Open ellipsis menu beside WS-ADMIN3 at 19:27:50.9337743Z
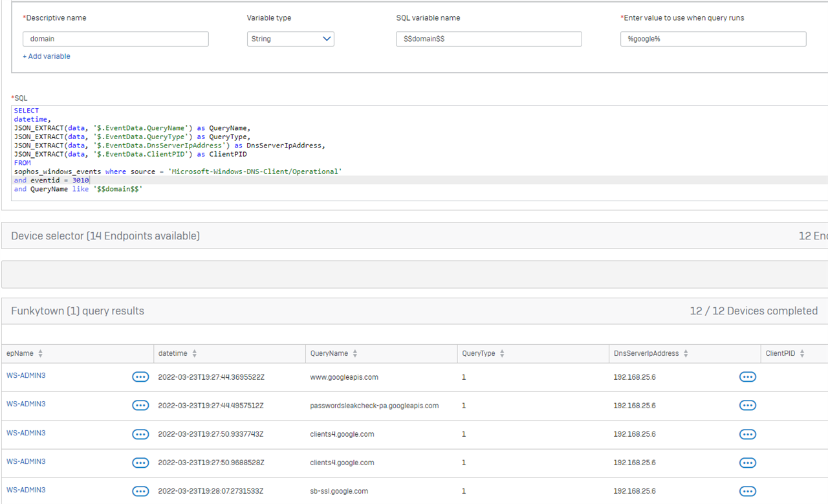 click(x=140, y=434)
